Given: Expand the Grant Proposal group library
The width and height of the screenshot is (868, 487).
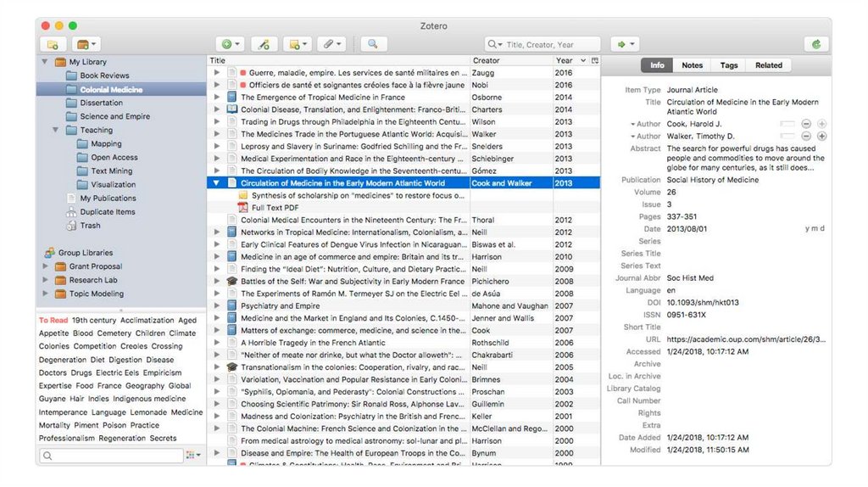Looking at the screenshot, I should pos(46,266).
